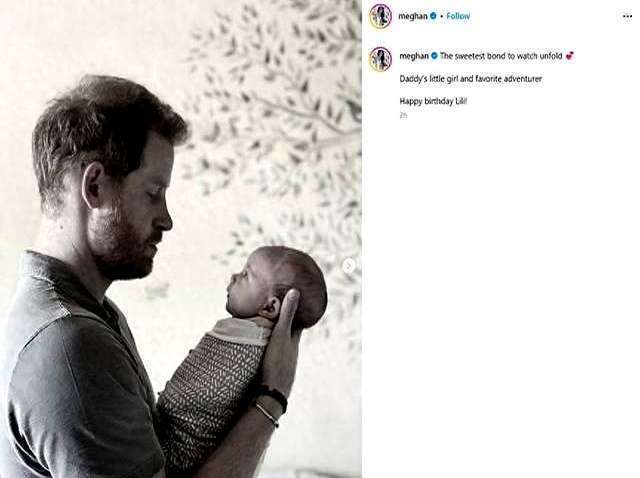Image resolution: width=640 pixels, height=478 pixels.
Task: Click the pink hearts emoji in caption
Action: pos(570,56)
